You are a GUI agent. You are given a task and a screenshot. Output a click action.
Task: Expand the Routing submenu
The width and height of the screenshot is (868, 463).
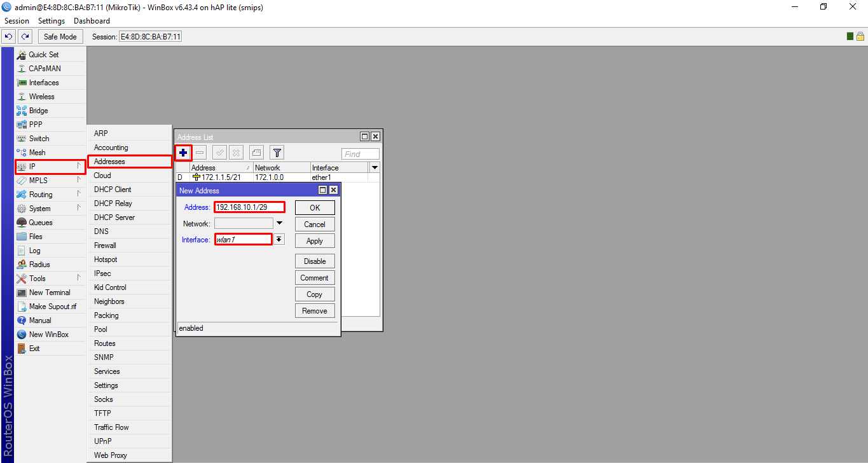pos(50,195)
